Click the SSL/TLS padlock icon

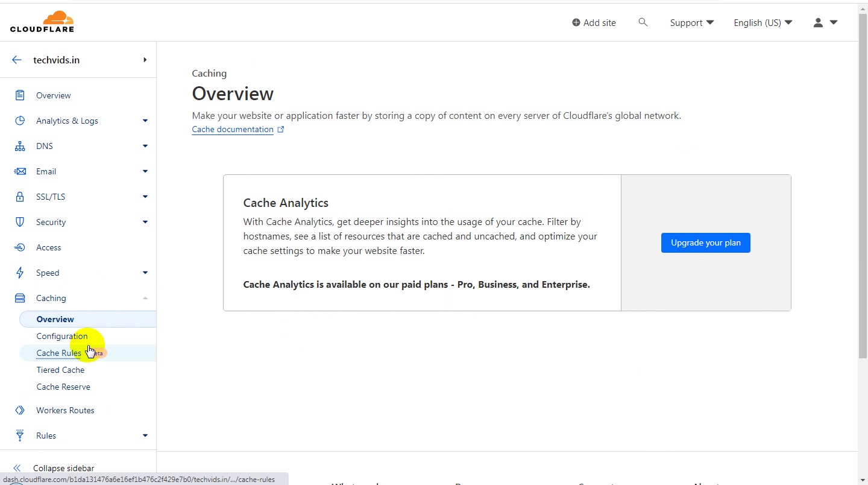pyautogui.click(x=20, y=197)
